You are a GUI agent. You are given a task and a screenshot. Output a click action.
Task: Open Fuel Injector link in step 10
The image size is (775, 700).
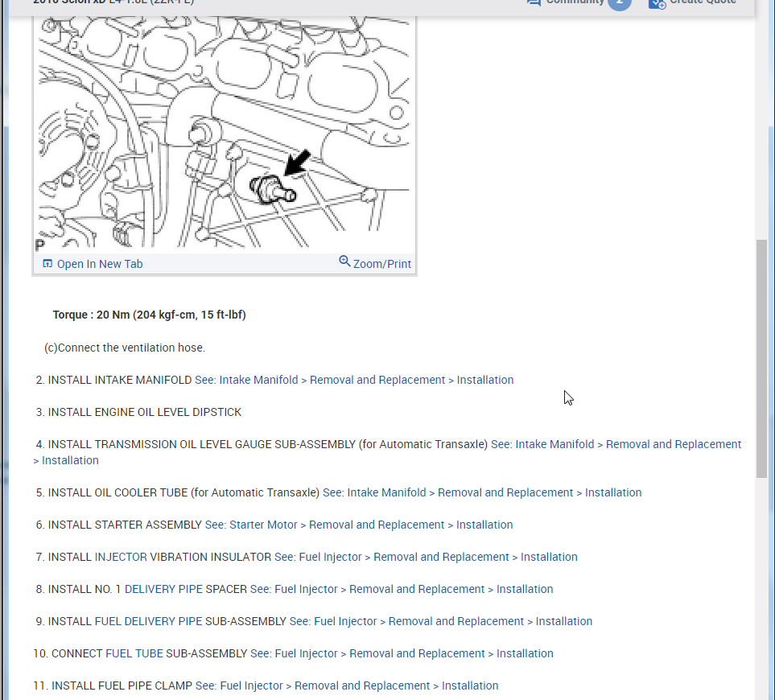pos(402,653)
